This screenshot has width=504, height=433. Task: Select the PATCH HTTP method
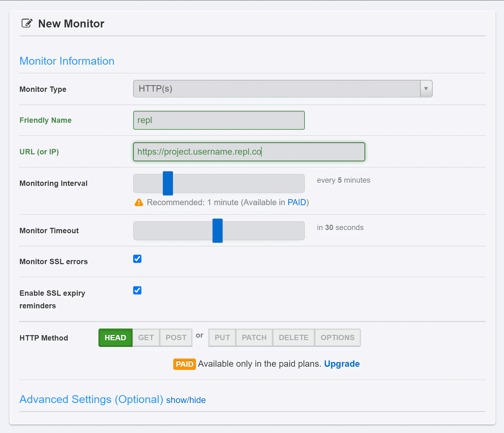254,338
